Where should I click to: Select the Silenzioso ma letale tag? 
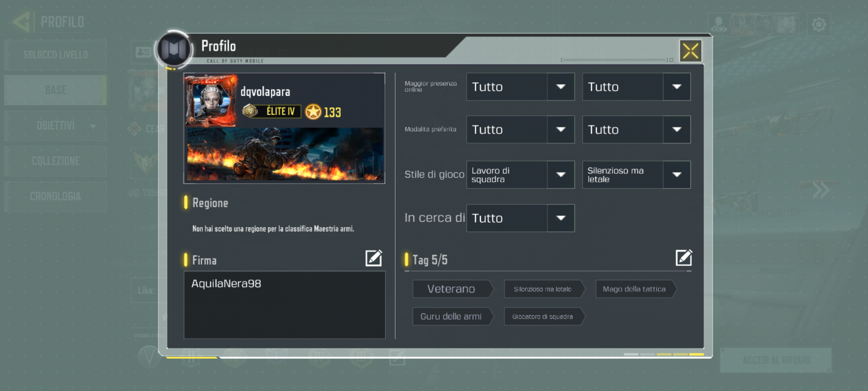point(544,289)
